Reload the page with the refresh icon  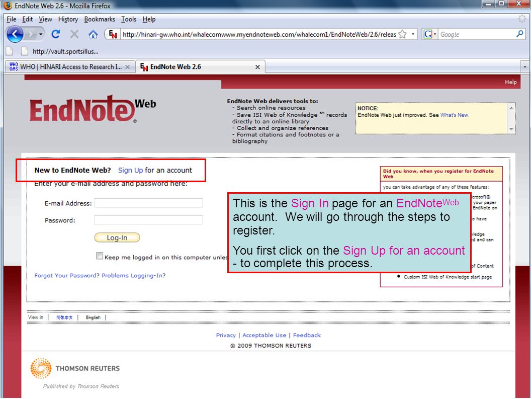[x=56, y=34]
